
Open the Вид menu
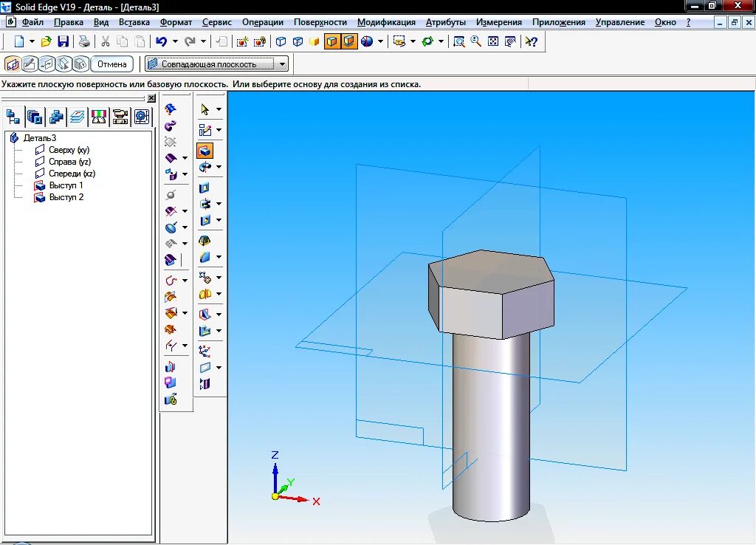point(100,22)
